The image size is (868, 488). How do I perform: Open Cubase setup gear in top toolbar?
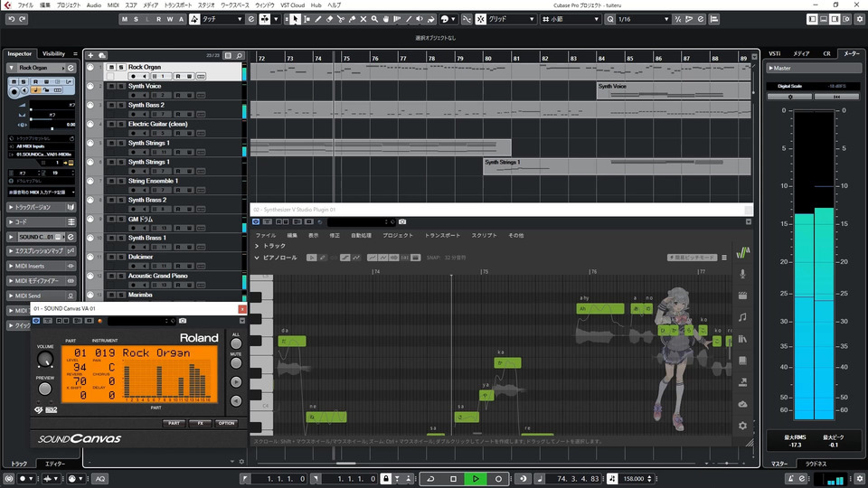point(860,19)
